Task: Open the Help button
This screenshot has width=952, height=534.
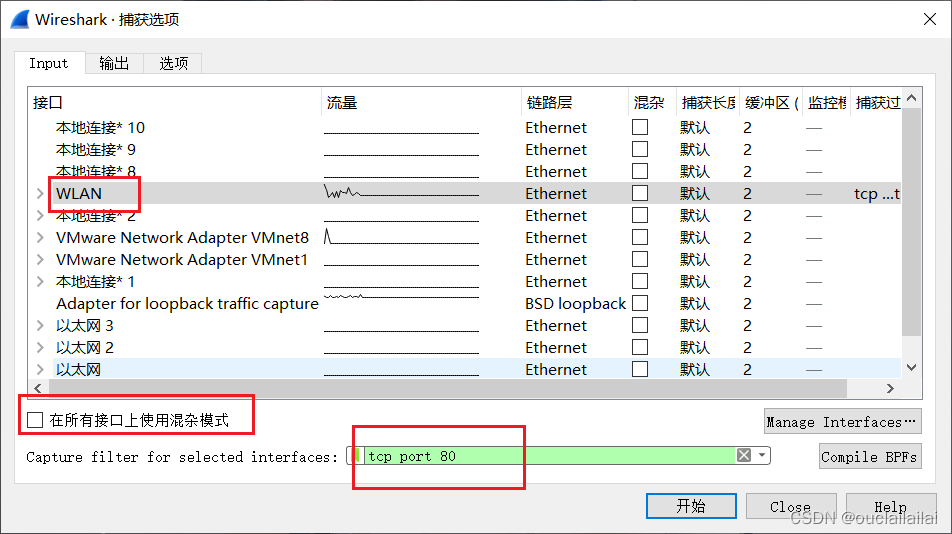Action: tap(890, 505)
